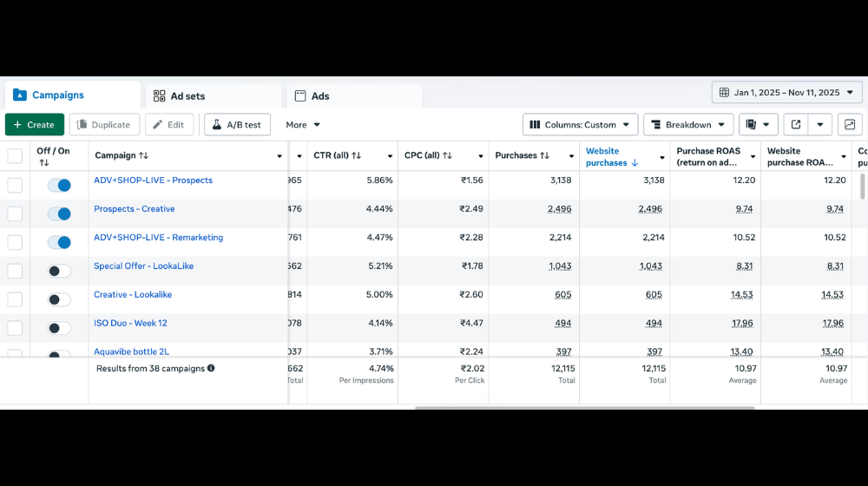Turn off ADV+SHOP-LIVE - Prospects campaign toggle
Screen dimensions: 868x486
pyautogui.click(x=59, y=185)
